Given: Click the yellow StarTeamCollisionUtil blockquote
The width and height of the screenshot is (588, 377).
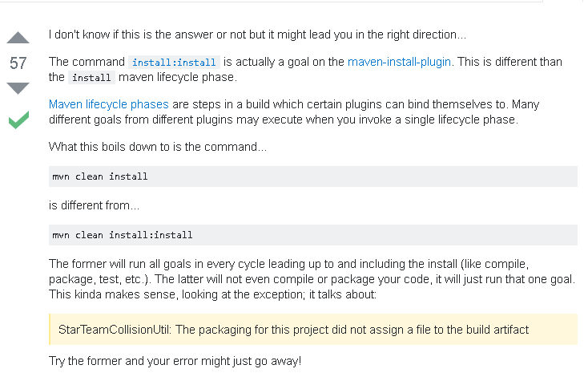Looking at the screenshot, I should [x=312, y=330].
